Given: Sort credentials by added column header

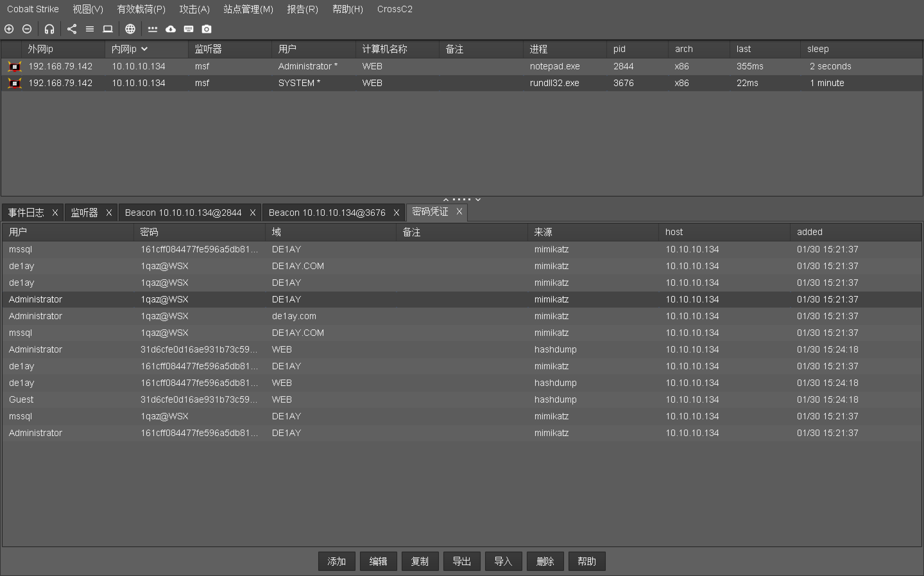Looking at the screenshot, I should tap(855, 232).
